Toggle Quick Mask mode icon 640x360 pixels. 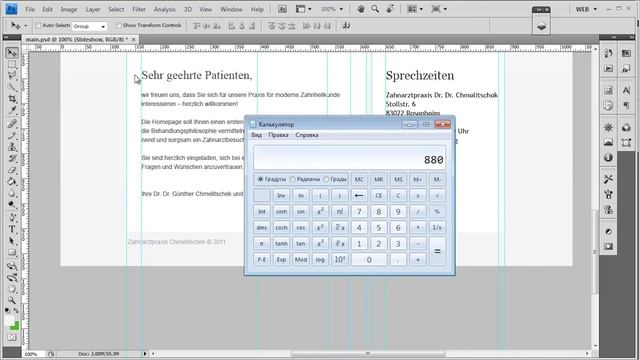11,338
